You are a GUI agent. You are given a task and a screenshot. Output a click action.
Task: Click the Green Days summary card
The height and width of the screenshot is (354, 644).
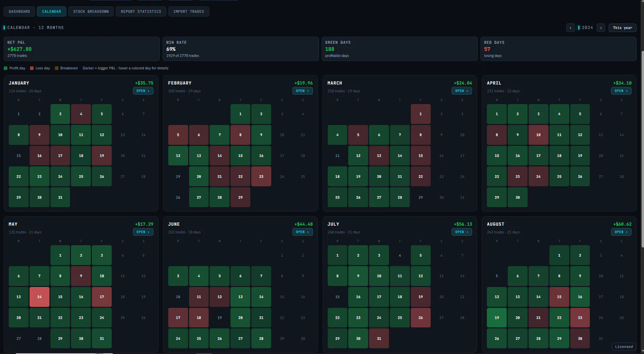pos(399,49)
